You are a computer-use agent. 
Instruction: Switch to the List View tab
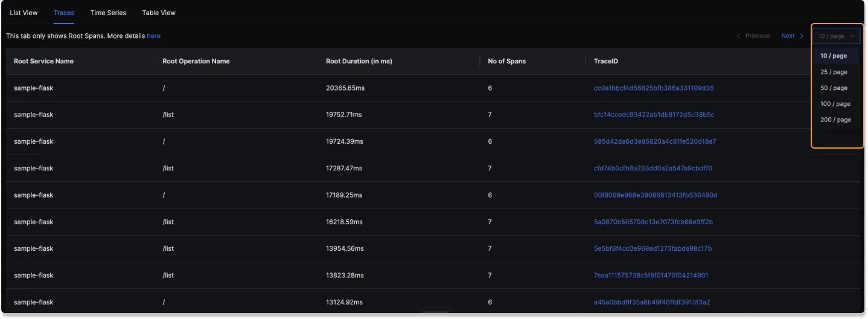[x=24, y=13]
